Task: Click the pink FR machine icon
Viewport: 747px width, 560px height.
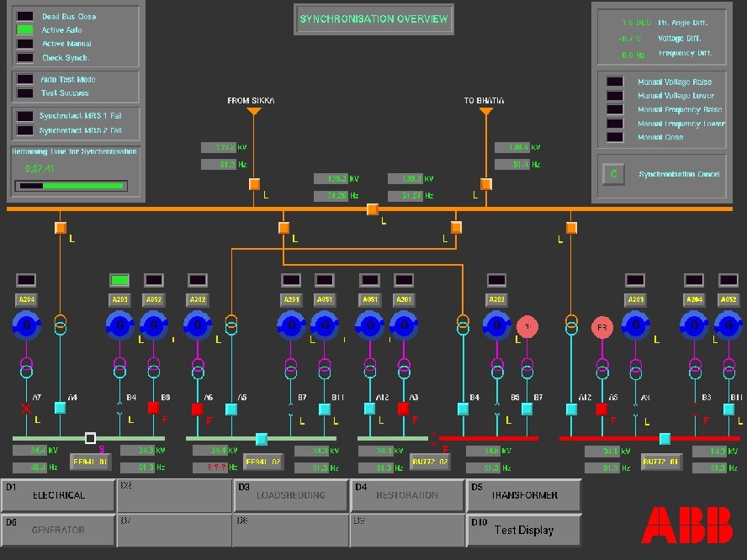Action: [603, 326]
